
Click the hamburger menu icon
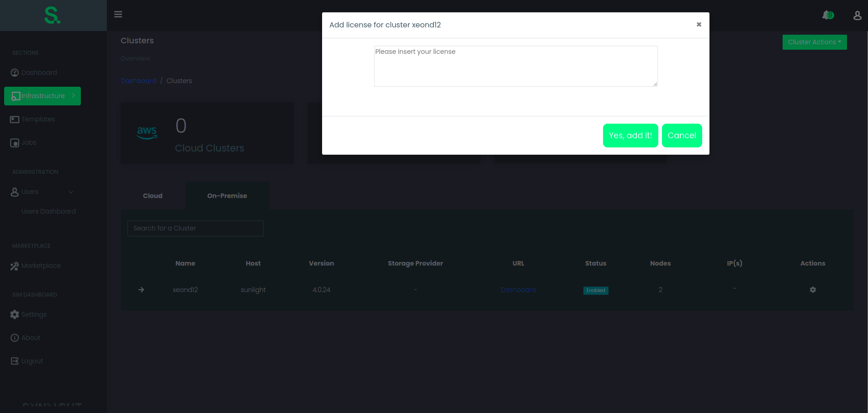(118, 15)
